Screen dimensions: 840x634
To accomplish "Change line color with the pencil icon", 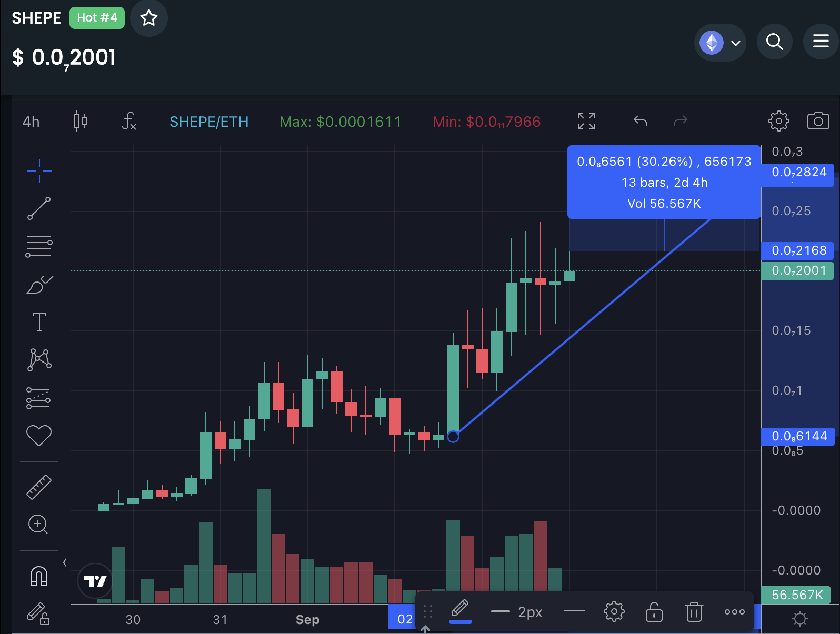I will pos(461,611).
